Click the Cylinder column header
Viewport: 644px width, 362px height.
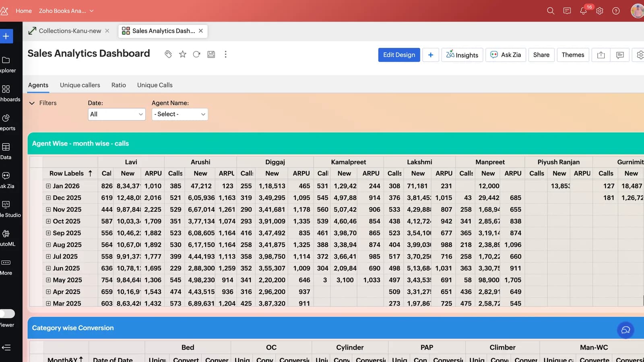tap(350, 347)
